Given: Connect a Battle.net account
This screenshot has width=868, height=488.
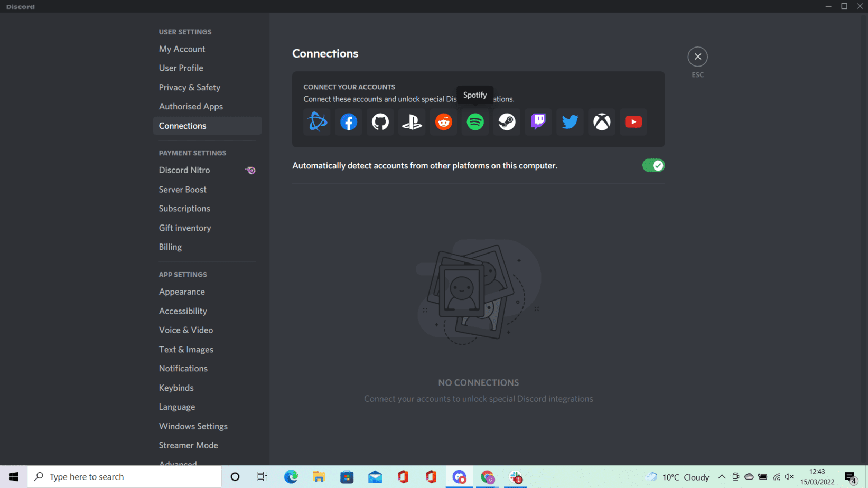Looking at the screenshot, I should (317, 122).
